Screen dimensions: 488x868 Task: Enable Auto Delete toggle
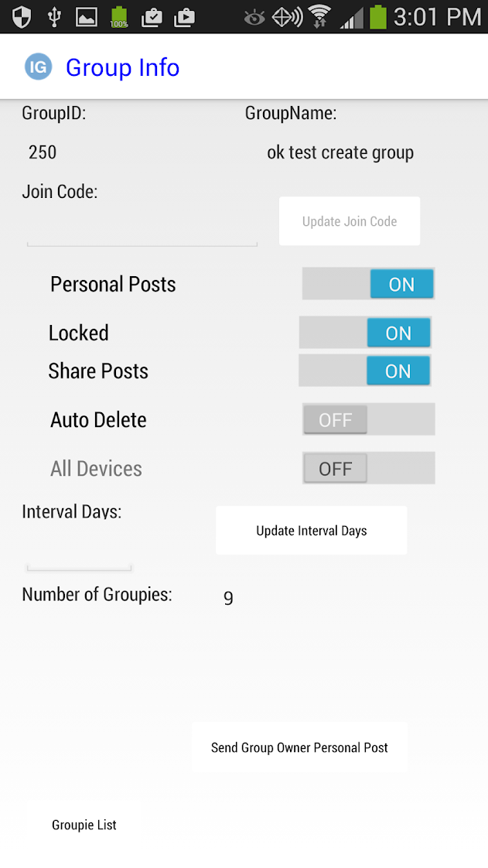(368, 420)
